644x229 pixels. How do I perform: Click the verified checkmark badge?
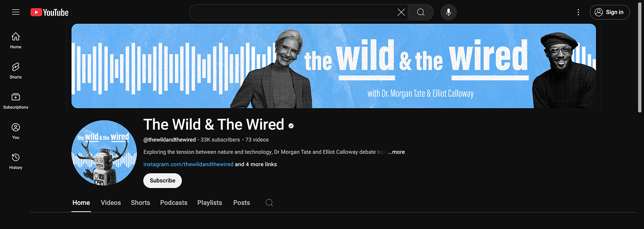(291, 126)
